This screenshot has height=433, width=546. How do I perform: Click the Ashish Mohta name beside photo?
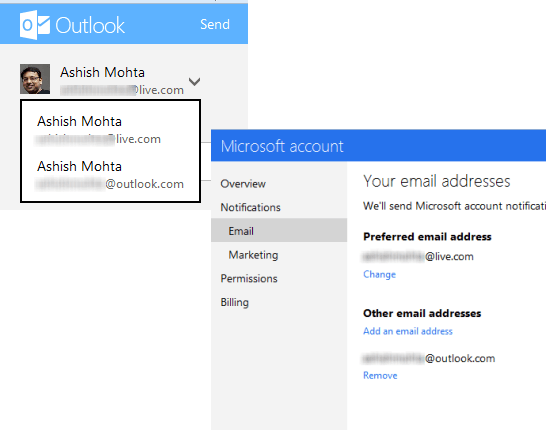[102, 72]
